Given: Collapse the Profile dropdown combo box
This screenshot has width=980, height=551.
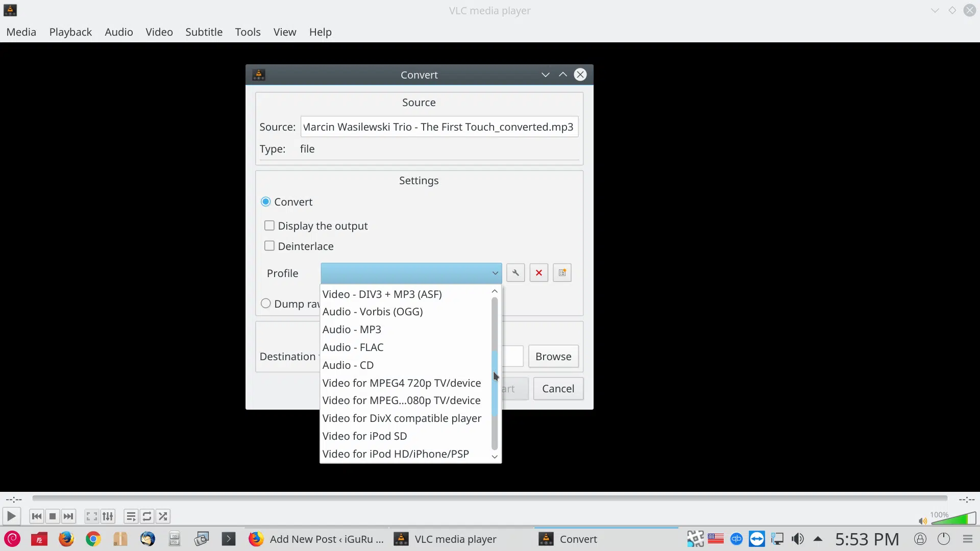Looking at the screenshot, I should [411, 273].
